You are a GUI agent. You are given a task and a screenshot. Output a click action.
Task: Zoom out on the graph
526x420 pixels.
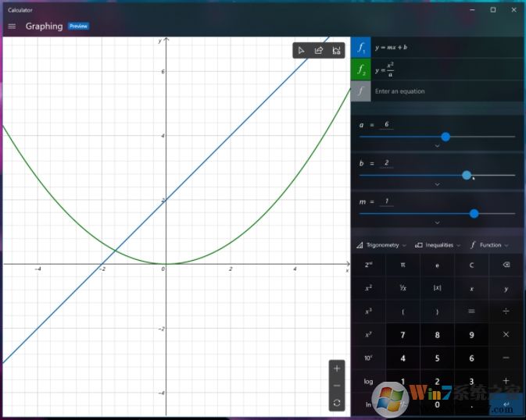point(337,386)
